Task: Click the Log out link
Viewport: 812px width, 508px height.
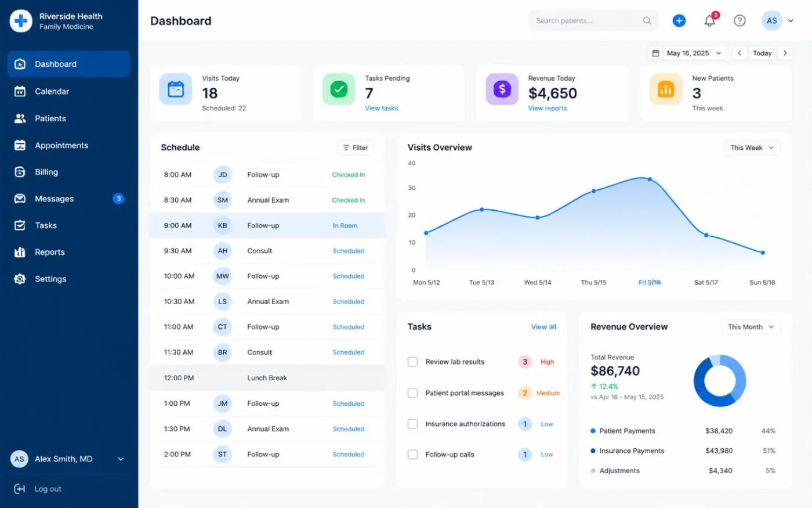Action: coord(48,489)
